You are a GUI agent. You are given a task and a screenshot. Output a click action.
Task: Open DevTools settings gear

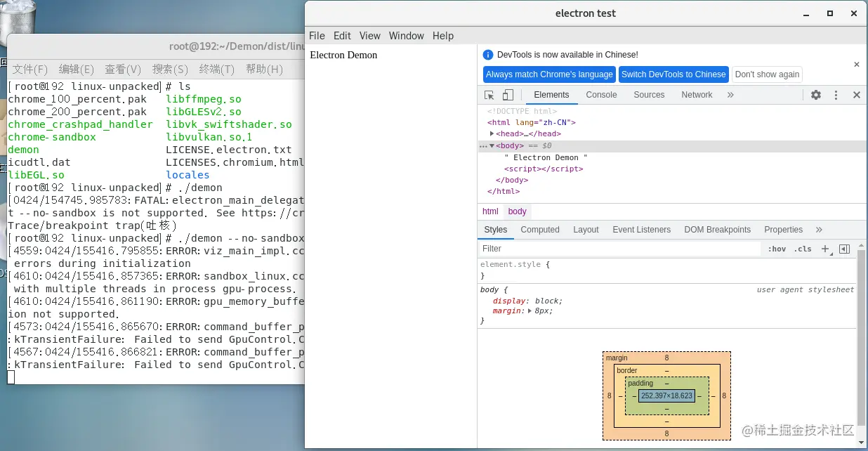click(816, 95)
